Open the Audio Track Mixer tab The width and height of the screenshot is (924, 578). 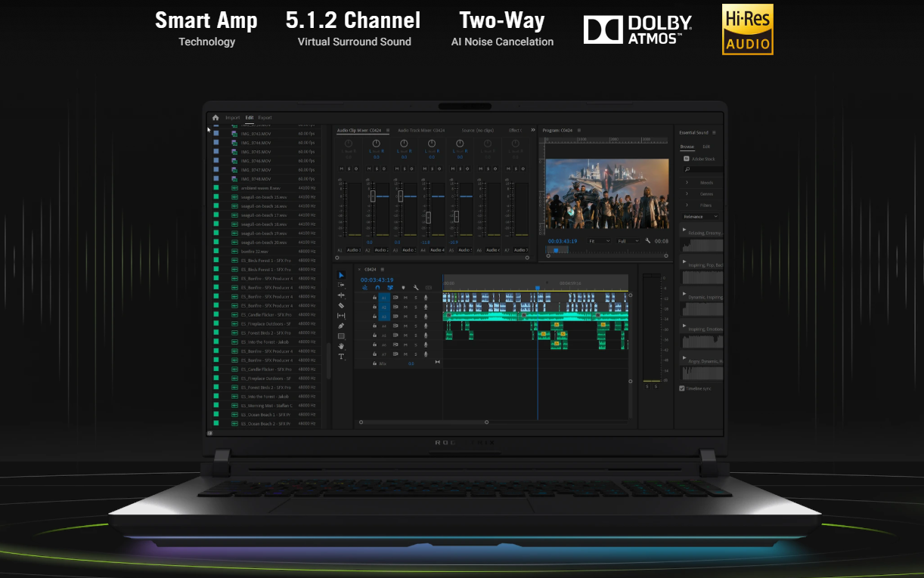point(421,131)
